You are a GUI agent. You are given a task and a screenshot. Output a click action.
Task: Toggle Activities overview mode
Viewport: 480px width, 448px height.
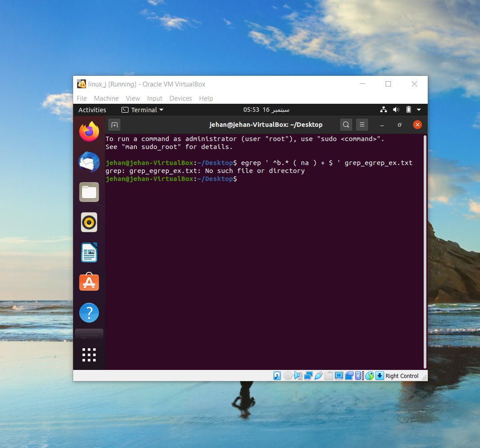tap(92, 110)
